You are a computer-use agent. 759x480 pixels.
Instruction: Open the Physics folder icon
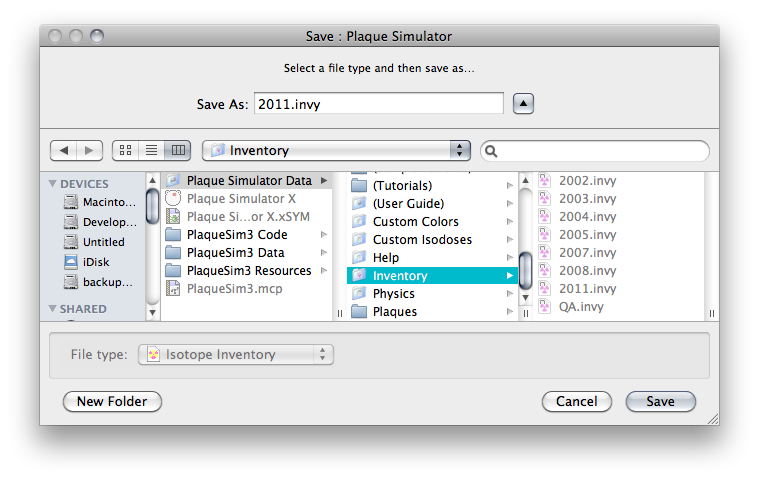[359, 293]
